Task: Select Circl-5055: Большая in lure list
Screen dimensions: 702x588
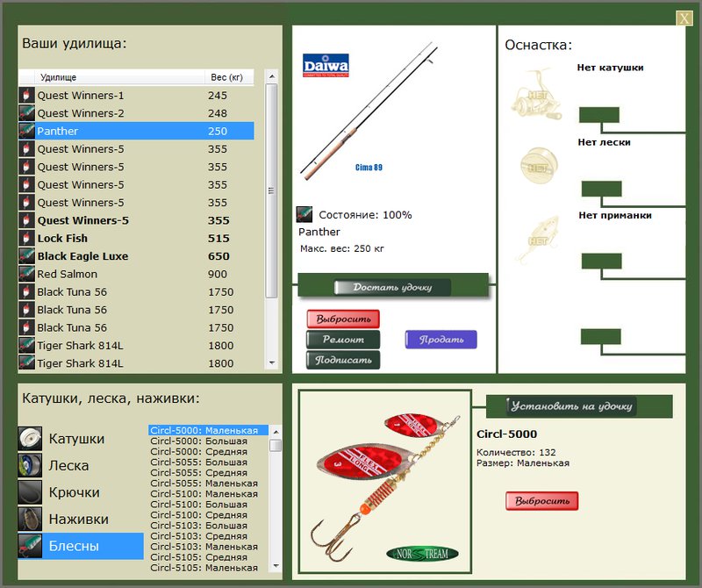Action: pos(208,463)
